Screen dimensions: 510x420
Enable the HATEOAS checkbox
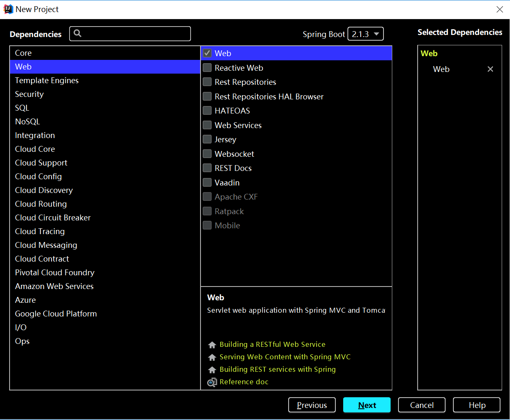click(207, 111)
